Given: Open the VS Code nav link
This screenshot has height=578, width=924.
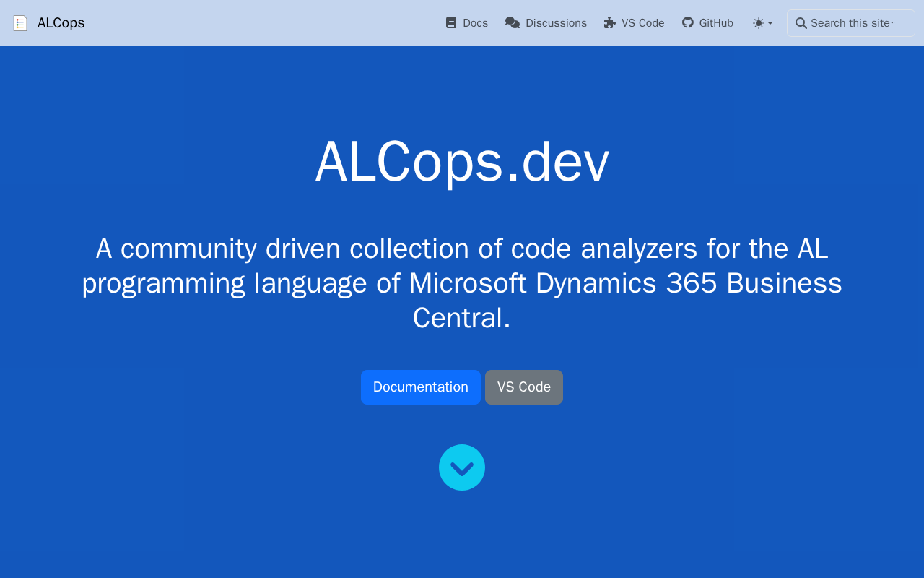Looking at the screenshot, I should click(x=634, y=23).
